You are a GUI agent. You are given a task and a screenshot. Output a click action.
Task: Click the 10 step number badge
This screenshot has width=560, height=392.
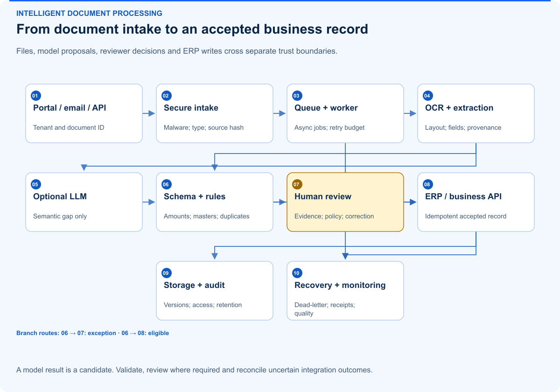click(x=297, y=273)
